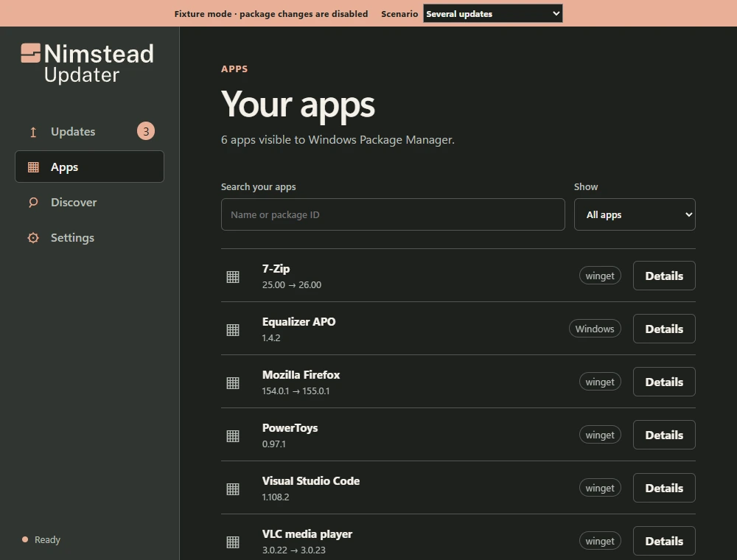Click the Show label above the filter
Screen dimensions: 737x560
pos(586,187)
